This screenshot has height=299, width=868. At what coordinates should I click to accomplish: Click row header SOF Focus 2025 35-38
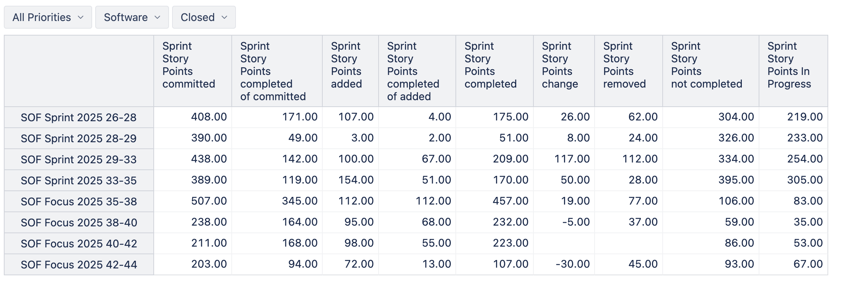[79, 201]
